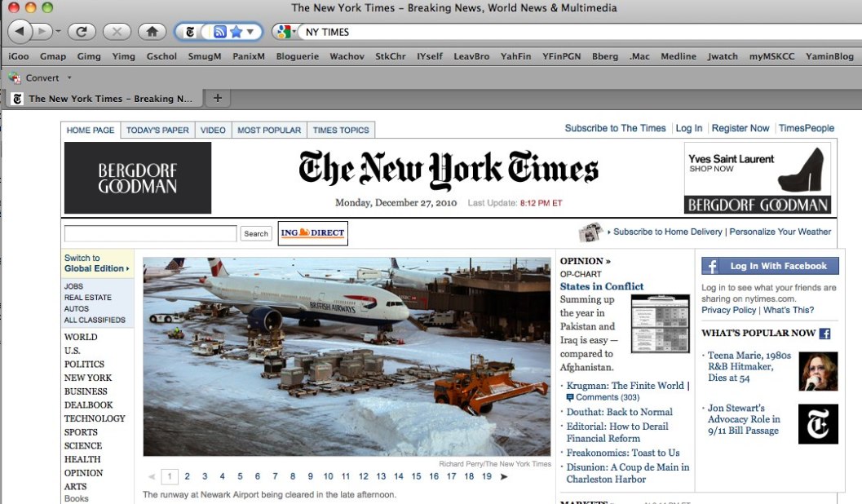862x504 pixels.
Task: Bookmark page using the blue star icon
Action: [236, 32]
